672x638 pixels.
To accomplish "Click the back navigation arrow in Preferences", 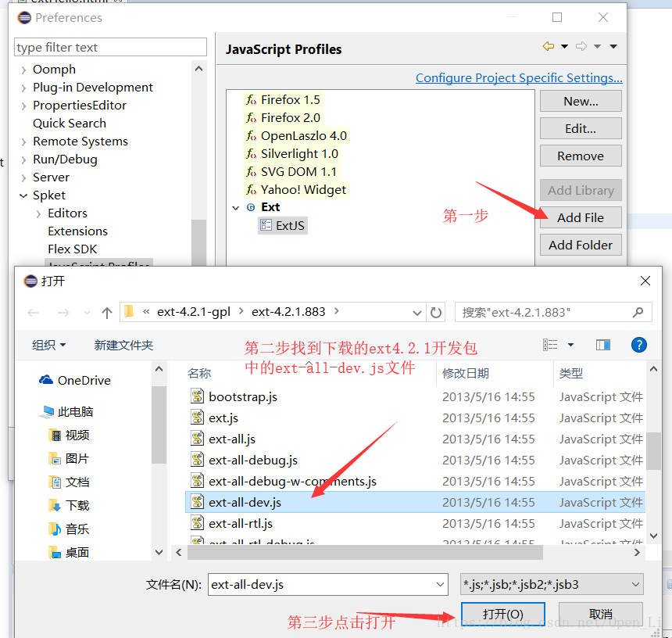I will pos(548,46).
